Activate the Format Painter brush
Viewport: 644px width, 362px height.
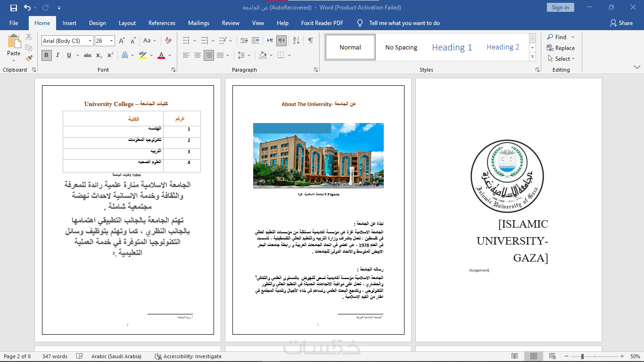[29, 58]
